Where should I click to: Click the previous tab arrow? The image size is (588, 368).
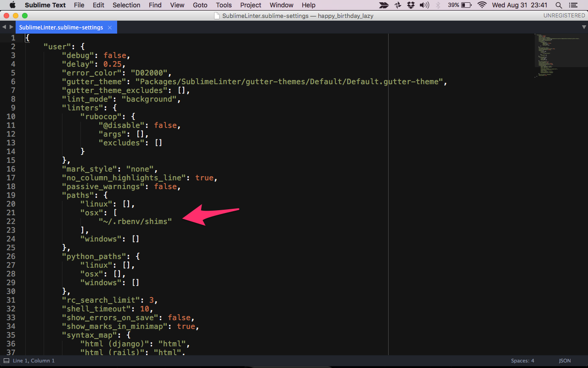click(x=4, y=27)
